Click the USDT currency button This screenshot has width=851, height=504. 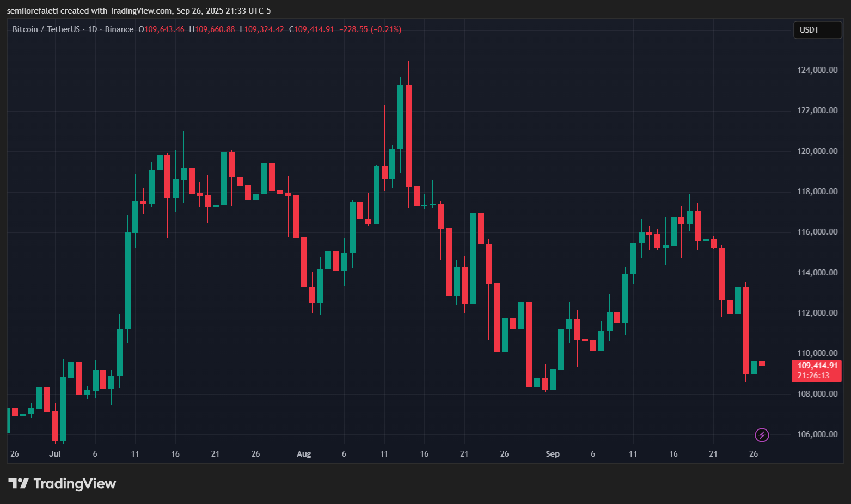(817, 30)
